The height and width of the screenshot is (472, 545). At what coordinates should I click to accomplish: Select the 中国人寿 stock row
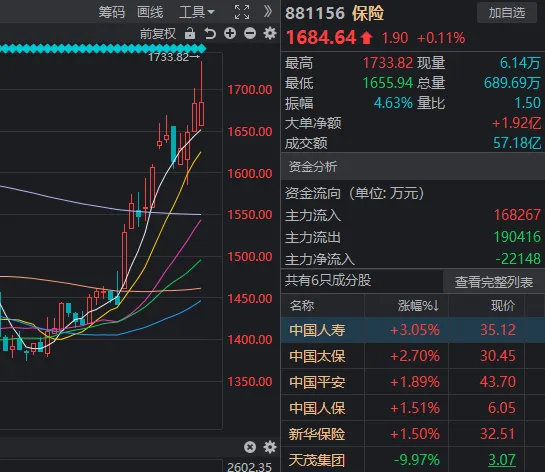[413, 329]
